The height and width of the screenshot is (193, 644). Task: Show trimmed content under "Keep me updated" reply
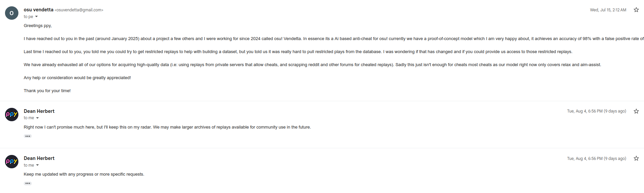[x=28, y=183]
